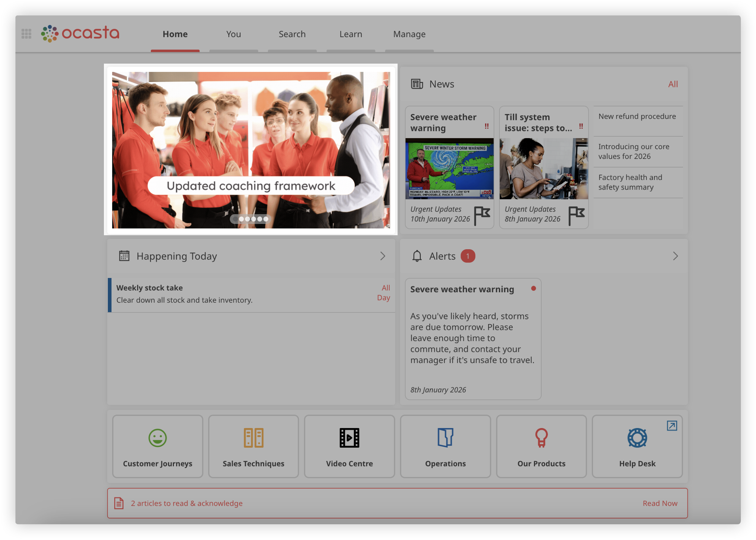The image size is (756, 540).
Task: Select the last carousel dot indicator
Action: point(265,219)
